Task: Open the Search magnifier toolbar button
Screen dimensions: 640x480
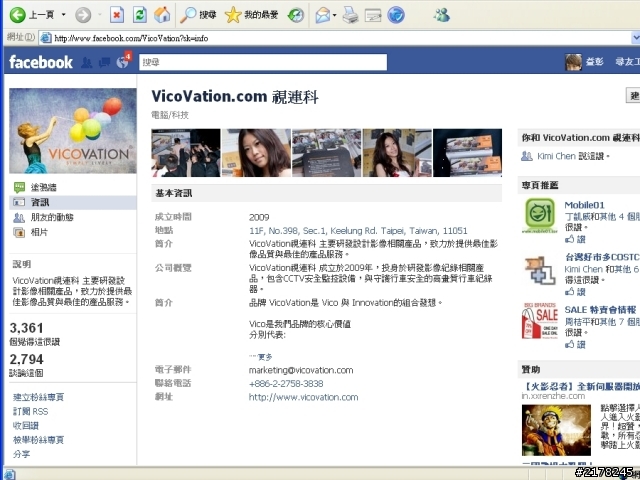Action: tap(198, 15)
